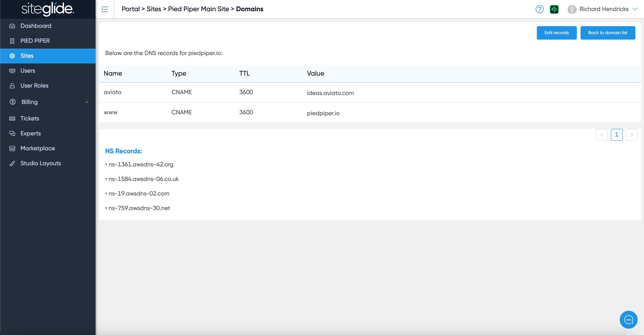The width and height of the screenshot is (644, 335).
Task: Open Marketplace in the sidebar
Action: pyautogui.click(x=48, y=148)
